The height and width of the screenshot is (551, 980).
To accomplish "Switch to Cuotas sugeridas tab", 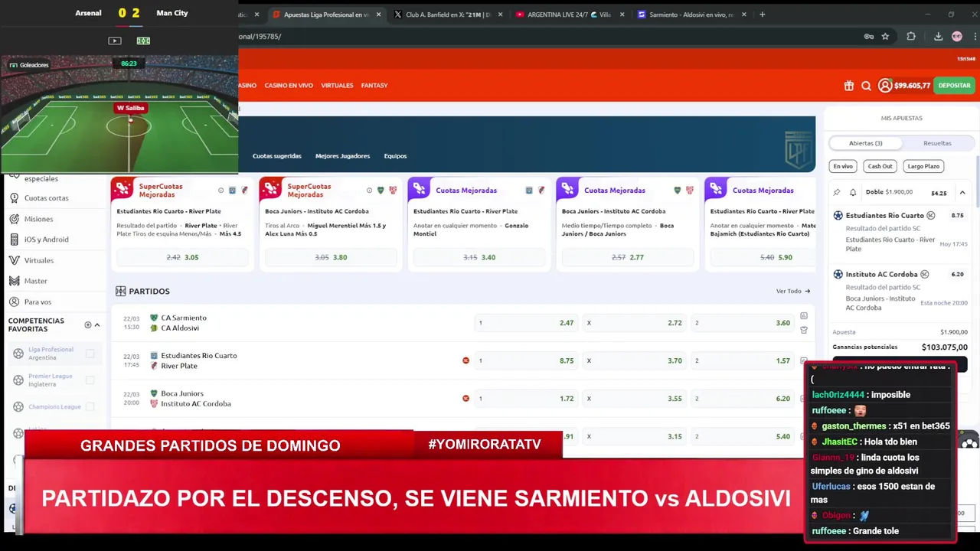I will click(x=277, y=156).
